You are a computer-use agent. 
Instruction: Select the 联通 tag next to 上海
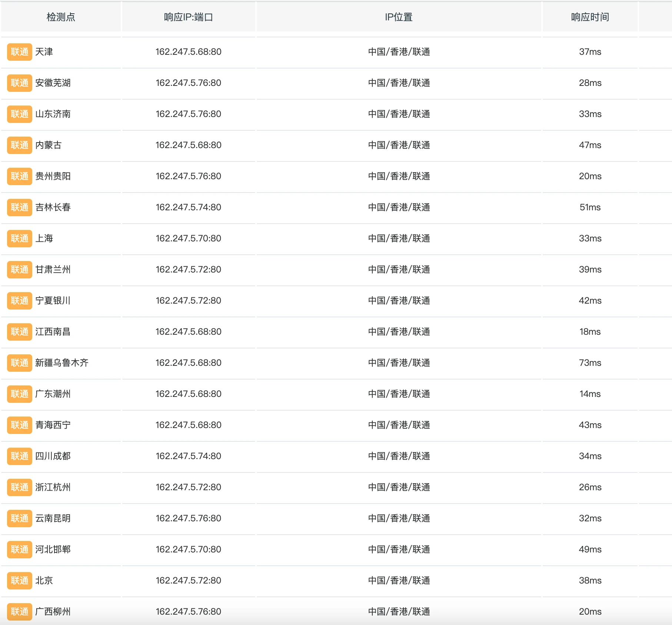(x=20, y=238)
